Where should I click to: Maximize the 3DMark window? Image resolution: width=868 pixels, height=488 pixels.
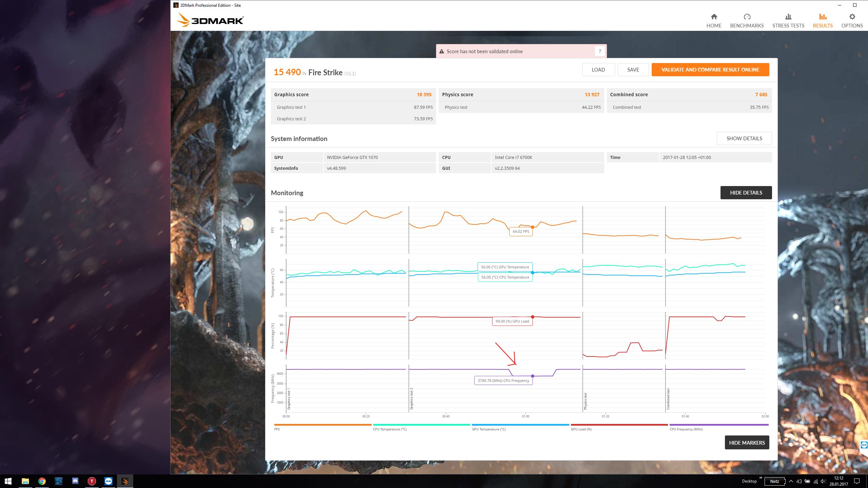tap(855, 5)
